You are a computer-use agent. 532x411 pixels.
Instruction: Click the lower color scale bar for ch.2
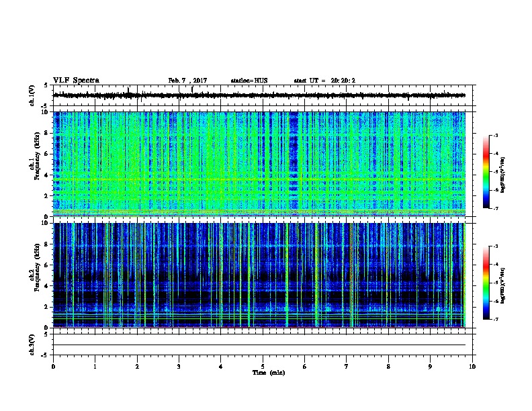point(486,283)
